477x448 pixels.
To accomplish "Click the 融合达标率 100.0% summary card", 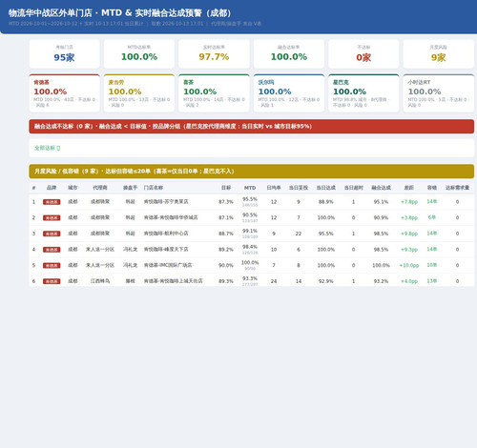I will 289,53.
